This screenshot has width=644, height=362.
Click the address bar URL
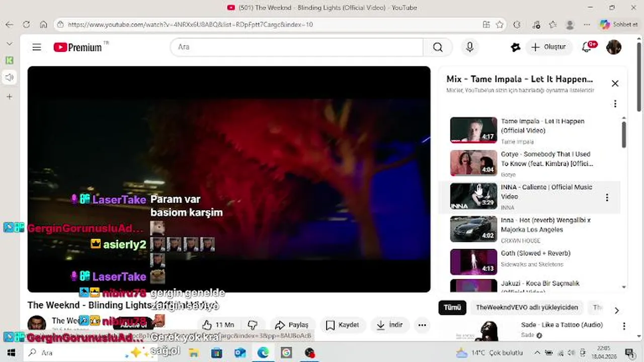coord(190,24)
